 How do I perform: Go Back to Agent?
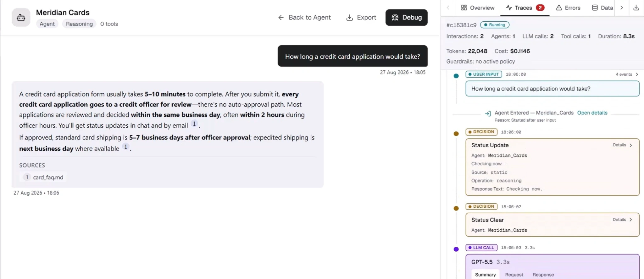pyautogui.click(x=304, y=18)
